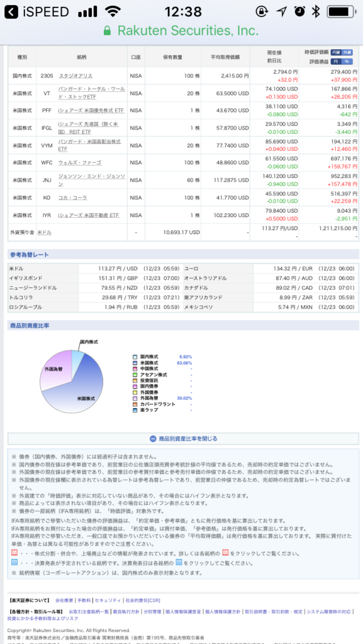Open the 最良執行方針 footer link
The image size is (363, 644).
click(126, 611)
